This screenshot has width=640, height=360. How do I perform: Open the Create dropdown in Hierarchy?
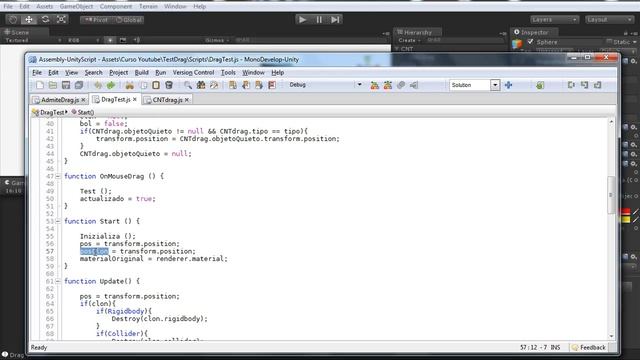[409, 40]
